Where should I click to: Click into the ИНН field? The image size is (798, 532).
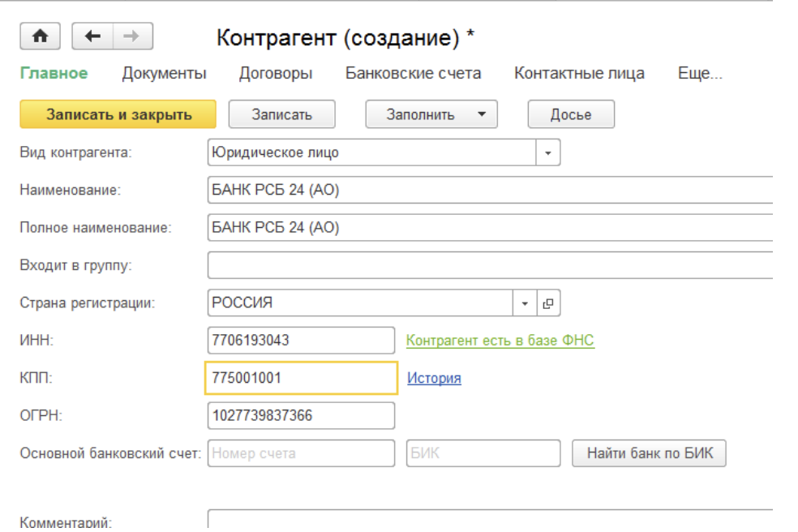click(301, 341)
